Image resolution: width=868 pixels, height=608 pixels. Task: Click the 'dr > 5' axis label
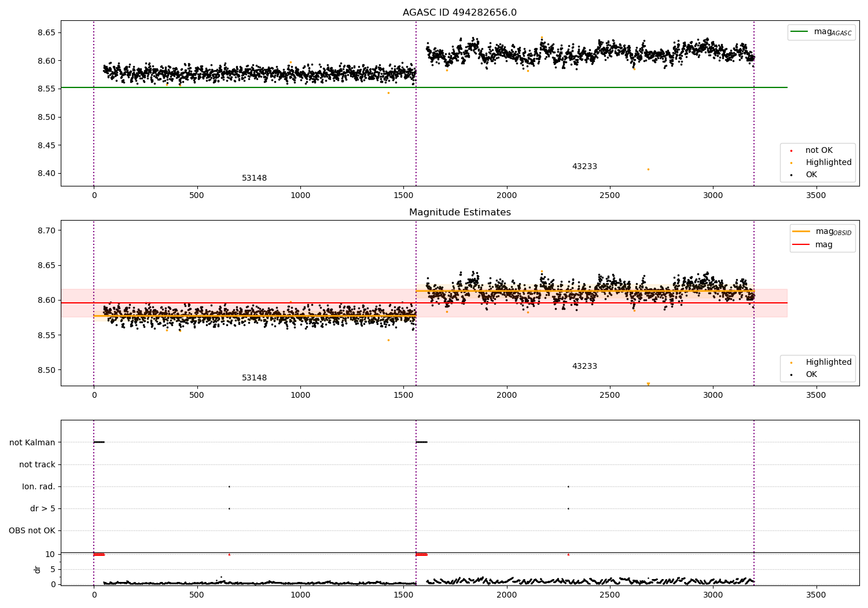[43, 509]
